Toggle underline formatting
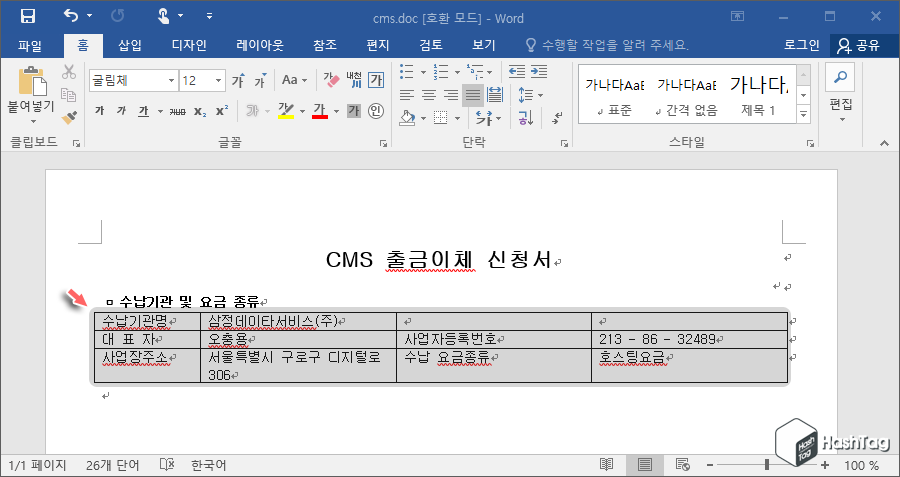 click(x=143, y=111)
